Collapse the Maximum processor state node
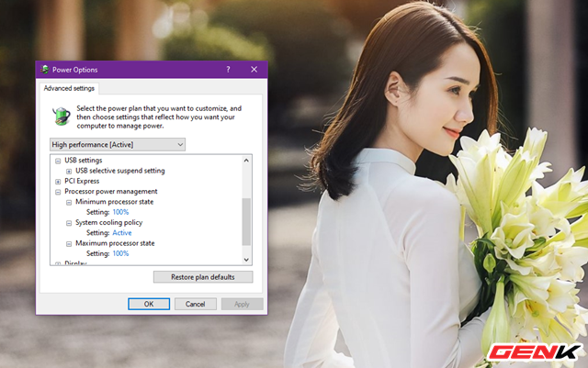This screenshot has width=588, height=368. 69,243
